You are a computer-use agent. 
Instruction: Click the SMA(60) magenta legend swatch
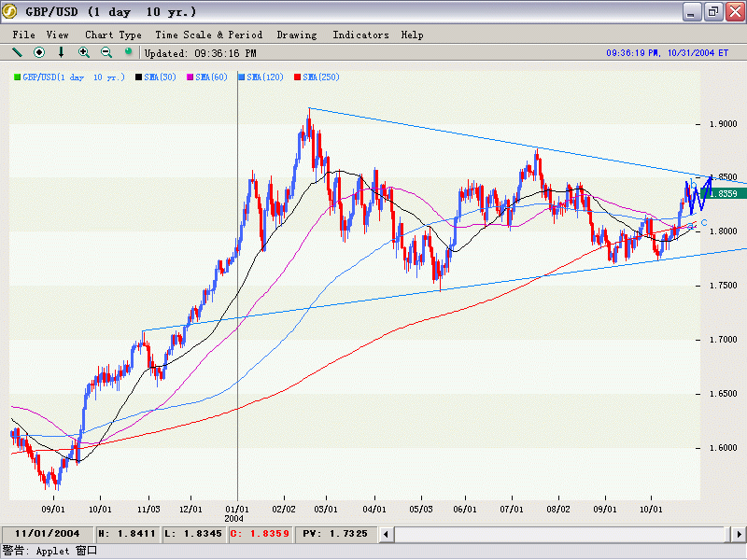coord(191,77)
